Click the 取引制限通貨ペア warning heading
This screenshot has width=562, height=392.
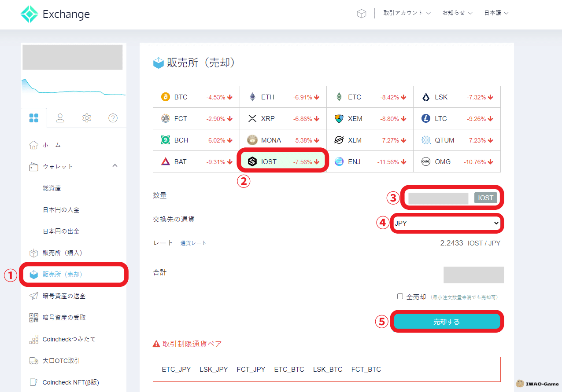coord(187,344)
